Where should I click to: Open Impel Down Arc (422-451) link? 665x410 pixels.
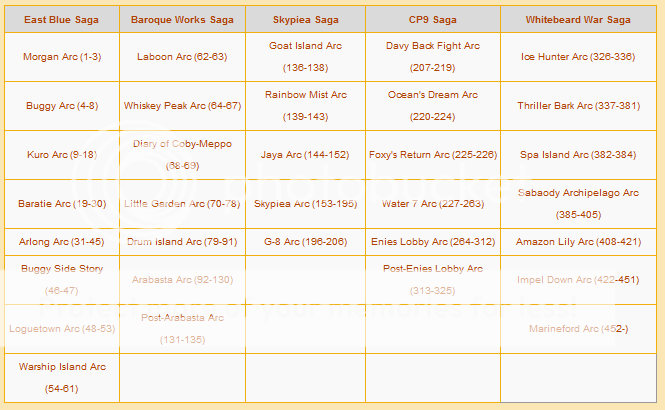point(578,280)
